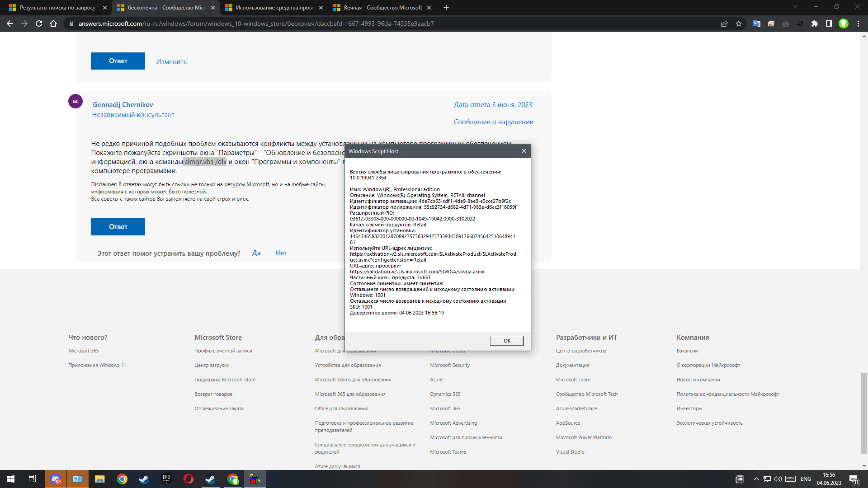
Task: Open Gennadij Chernikov's profile link
Action: tap(123, 105)
